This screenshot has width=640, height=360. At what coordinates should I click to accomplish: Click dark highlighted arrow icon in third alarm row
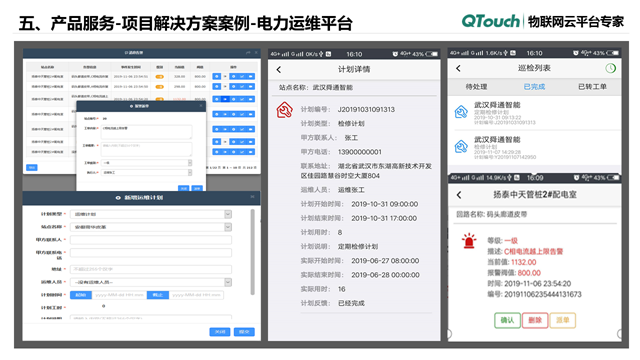click(x=225, y=99)
